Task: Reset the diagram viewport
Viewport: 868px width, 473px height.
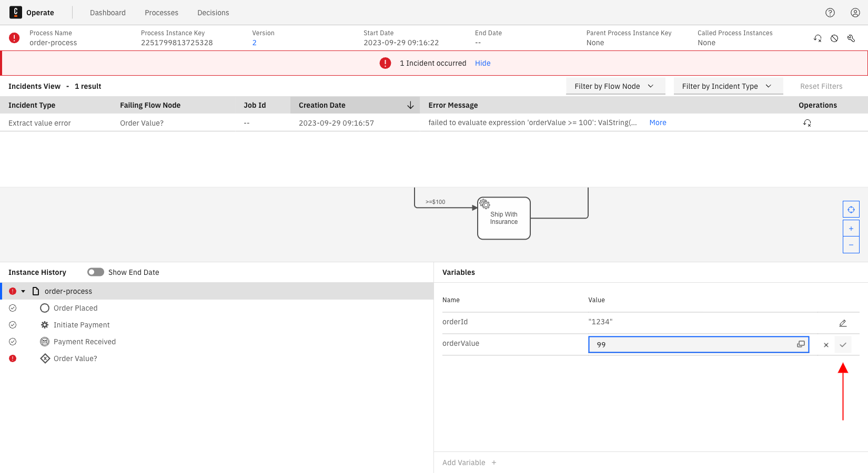Action: pyautogui.click(x=851, y=210)
